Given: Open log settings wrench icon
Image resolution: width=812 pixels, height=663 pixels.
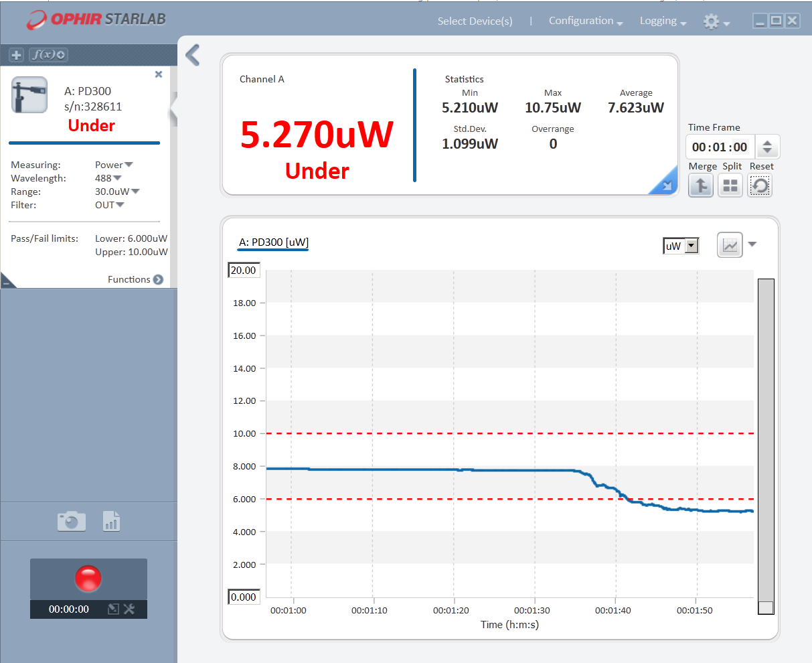Looking at the screenshot, I should point(130,609).
